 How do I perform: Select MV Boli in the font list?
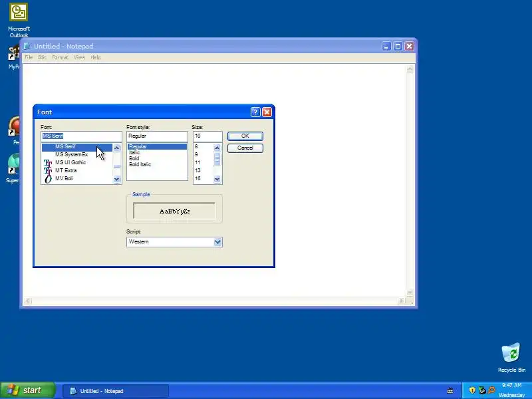click(77, 178)
